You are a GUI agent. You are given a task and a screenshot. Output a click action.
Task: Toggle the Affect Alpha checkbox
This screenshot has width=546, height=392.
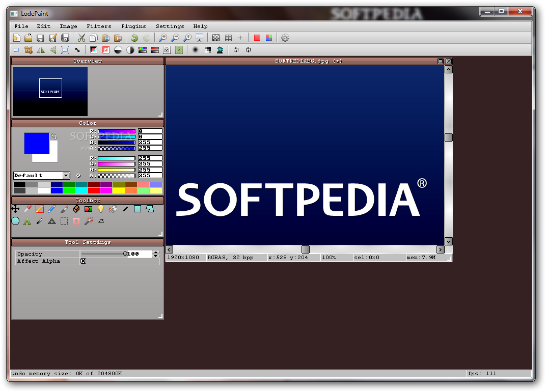83,261
